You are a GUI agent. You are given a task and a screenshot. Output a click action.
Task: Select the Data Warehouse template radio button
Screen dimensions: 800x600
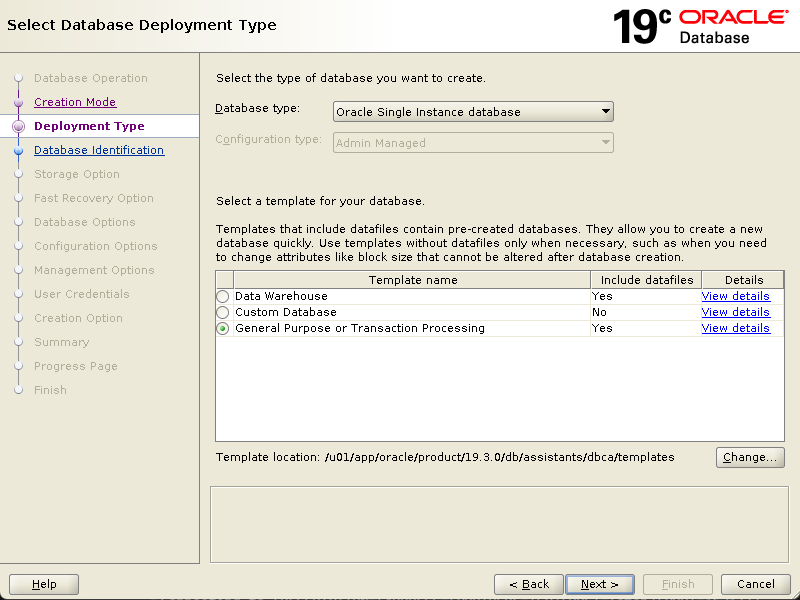pos(222,296)
